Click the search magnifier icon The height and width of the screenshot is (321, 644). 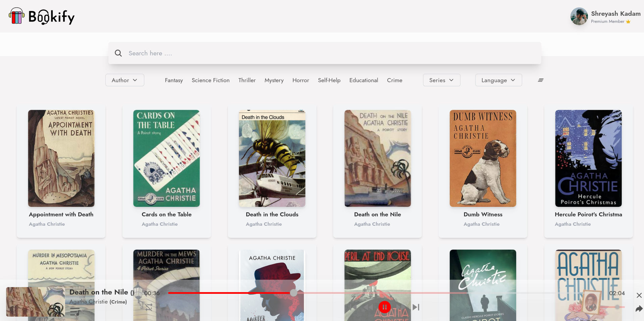tap(118, 53)
